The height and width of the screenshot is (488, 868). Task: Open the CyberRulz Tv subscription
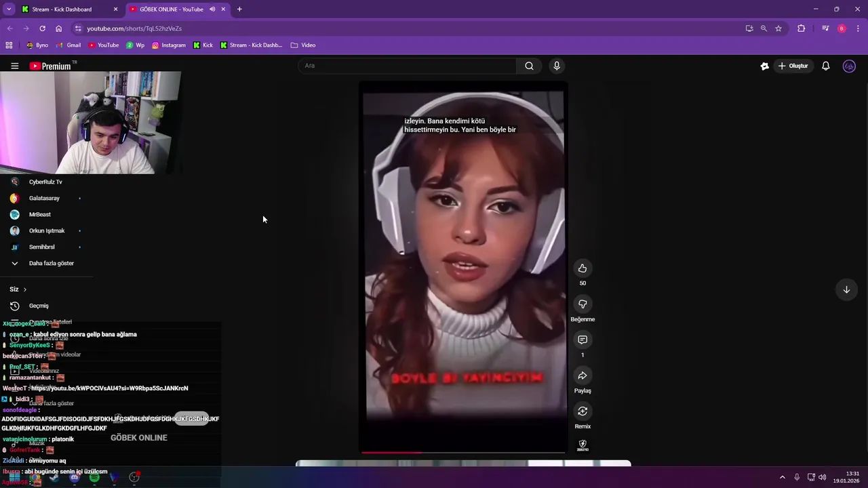(x=46, y=182)
